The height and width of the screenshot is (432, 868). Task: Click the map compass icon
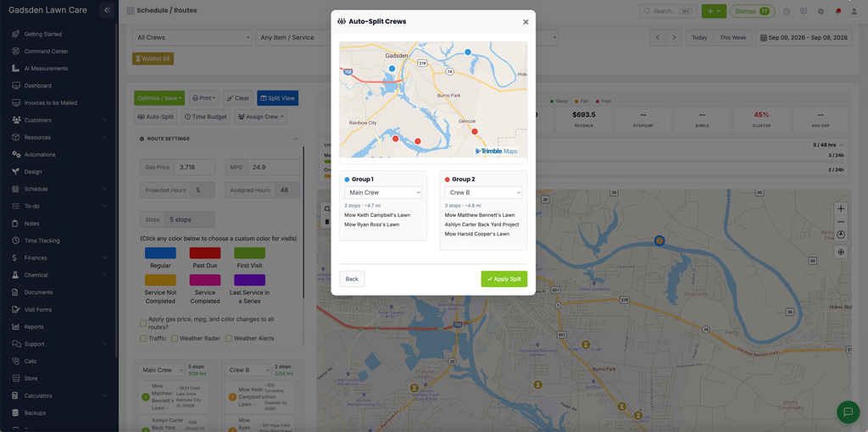pos(841,235)
